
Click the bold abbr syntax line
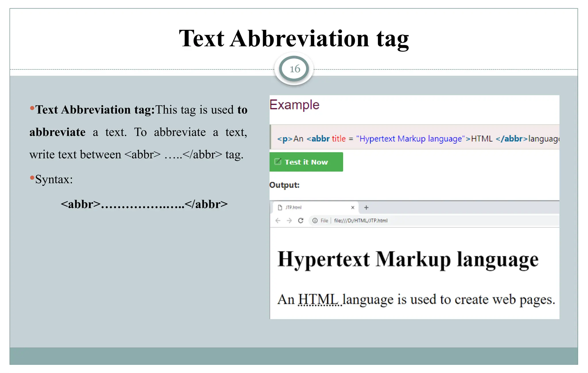coord(144,204)
